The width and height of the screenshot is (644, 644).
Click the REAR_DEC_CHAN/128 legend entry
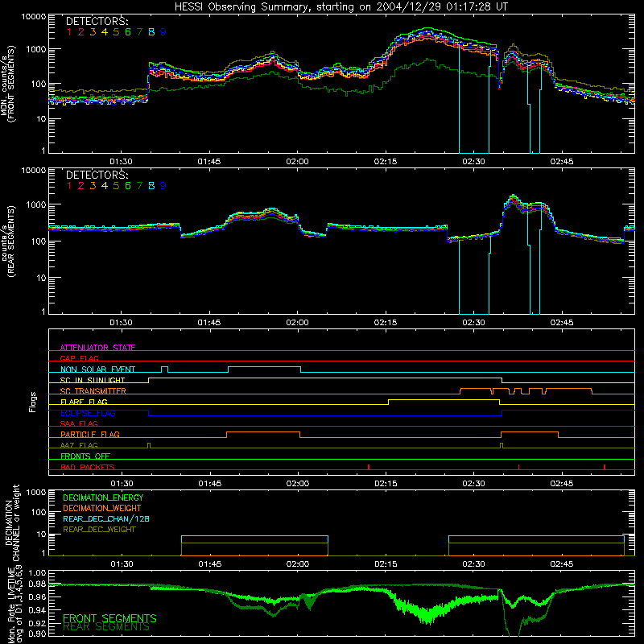[x=106, y=518]
